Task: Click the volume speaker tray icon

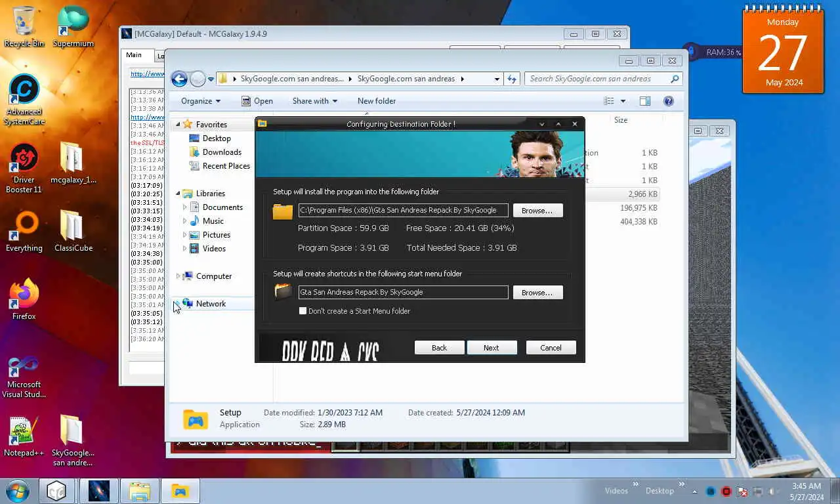Action: click(774, 491)
